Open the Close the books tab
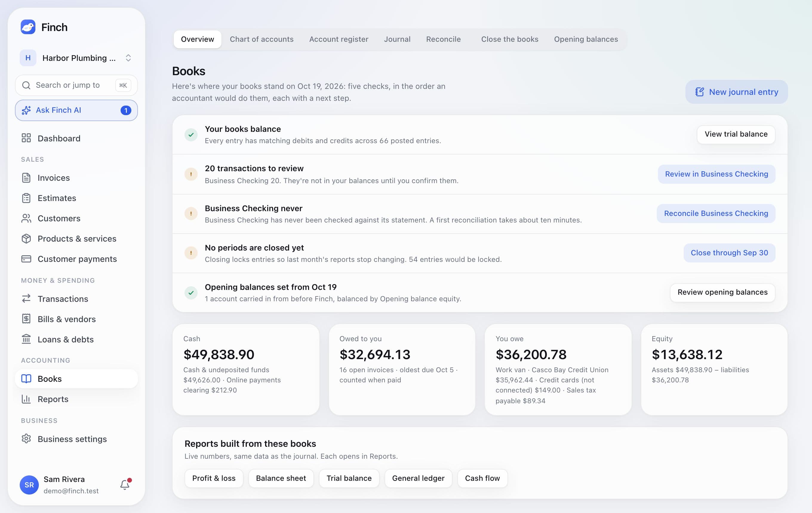Viewport: 812px width, 513px height. [x=510, y=39]
